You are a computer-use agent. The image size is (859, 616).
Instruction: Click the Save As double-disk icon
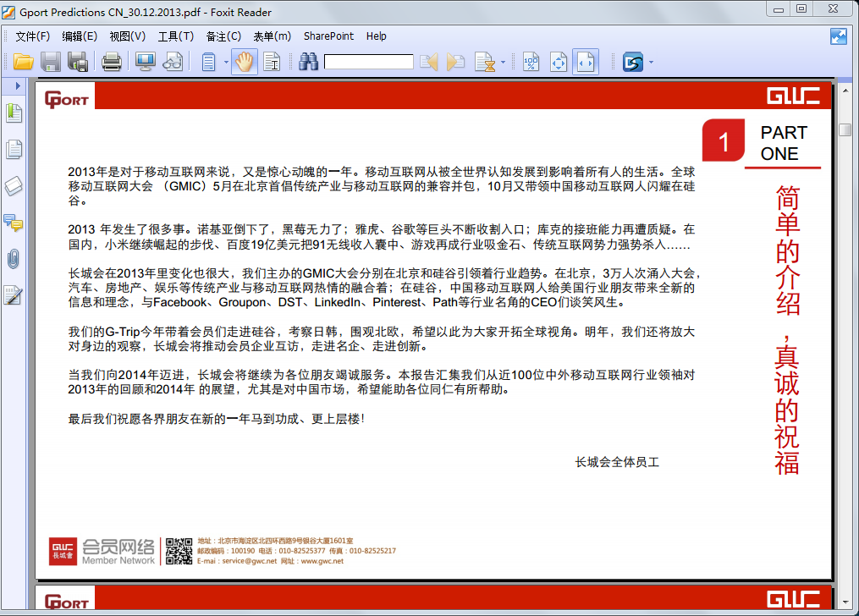pos(78,62)
